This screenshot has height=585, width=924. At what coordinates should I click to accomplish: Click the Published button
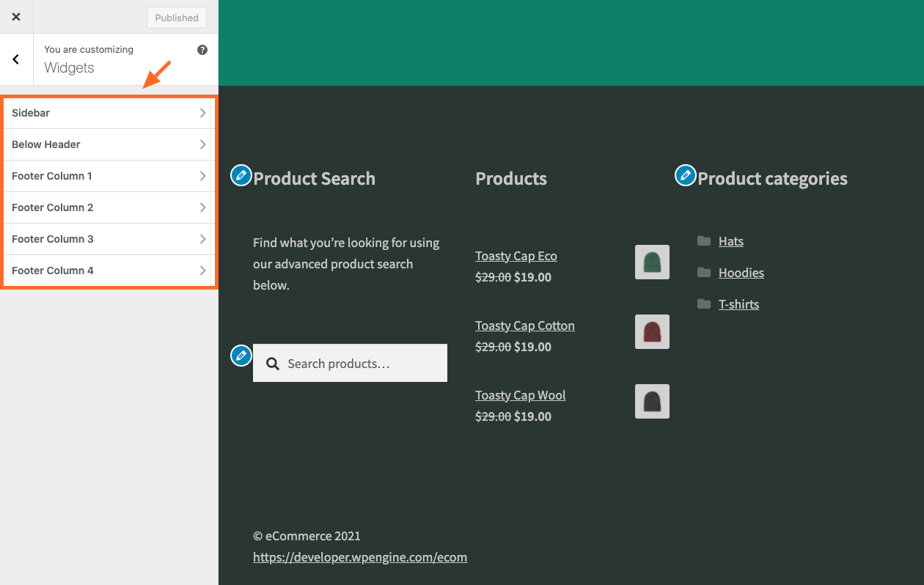pos(176,17)
